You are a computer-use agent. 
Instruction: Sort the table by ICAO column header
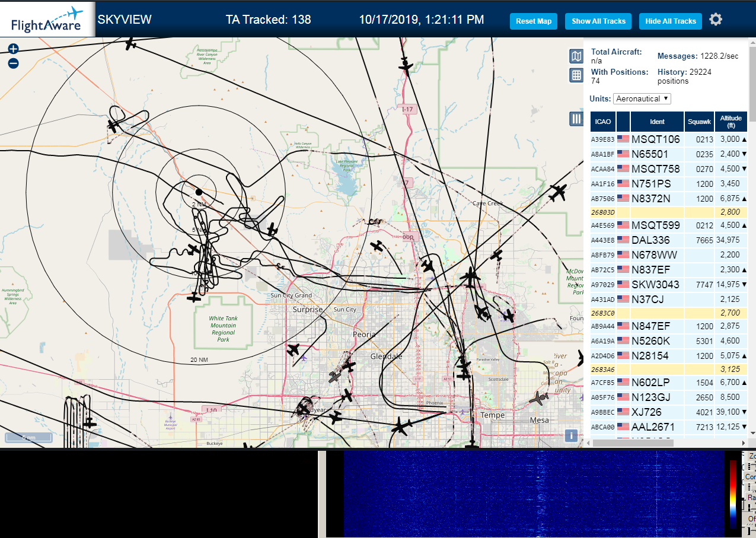(x=602, y=122)
